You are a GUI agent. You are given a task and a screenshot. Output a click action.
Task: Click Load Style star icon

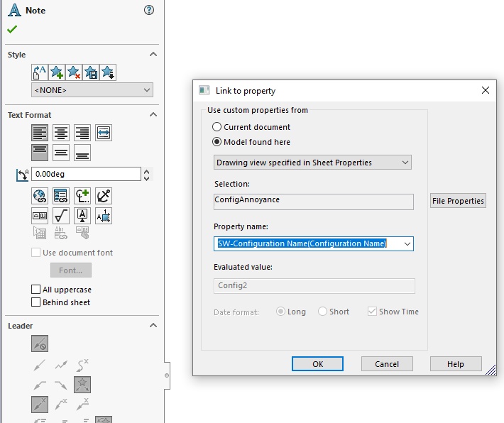tap(108, 72)
